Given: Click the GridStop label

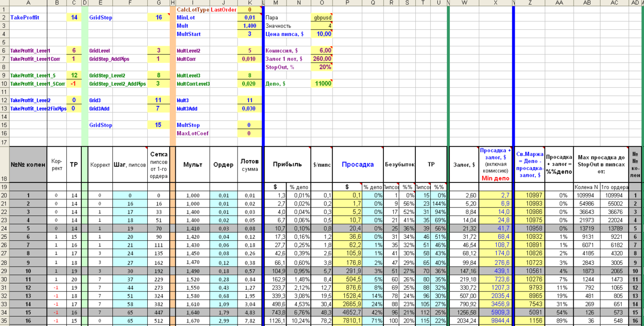Looking at the screenshot, I should (101, 125).
